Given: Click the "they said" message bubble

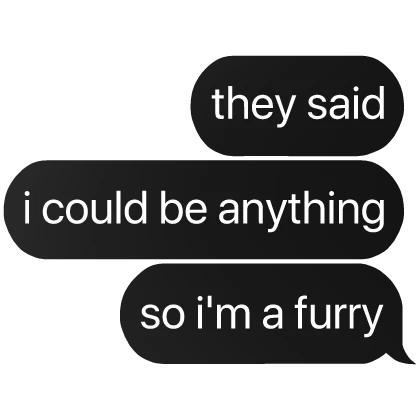Looking at the screenshot, I should pos(297,106).
